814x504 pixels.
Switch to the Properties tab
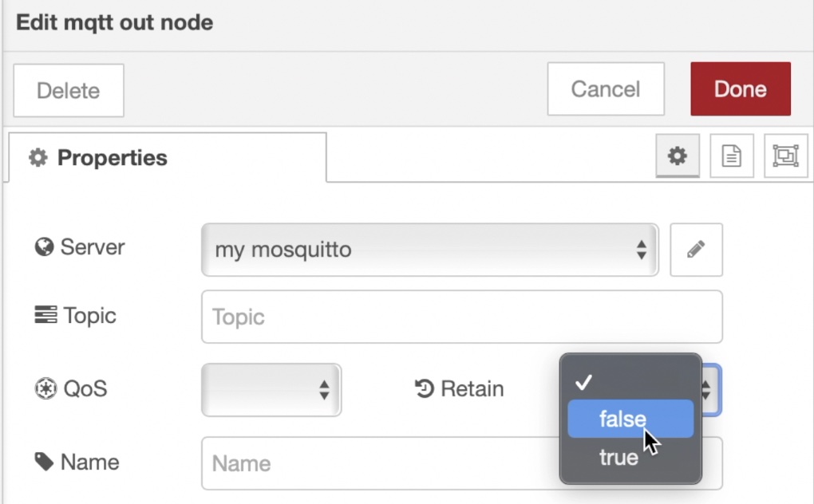[x=167, y=158]
